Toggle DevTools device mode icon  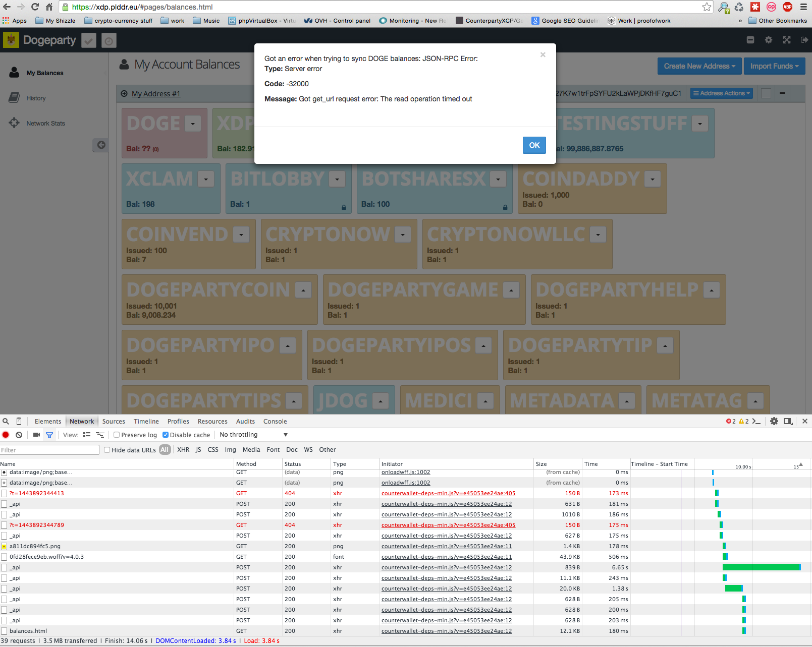19,422
